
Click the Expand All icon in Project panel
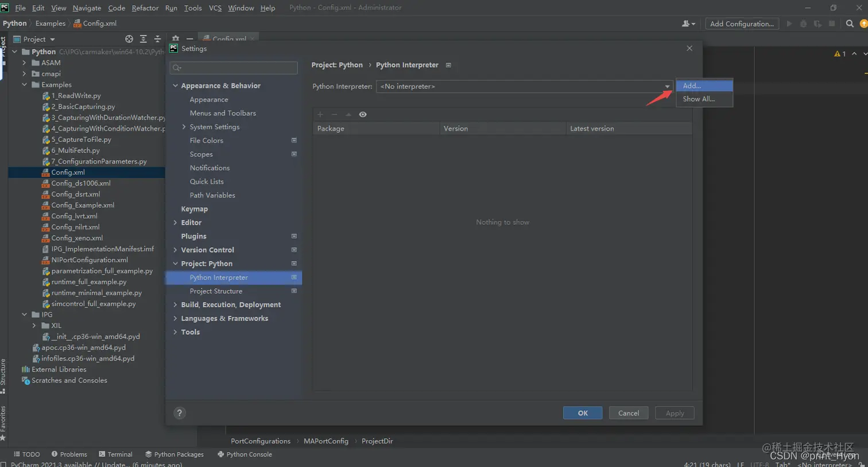[144, 39]
